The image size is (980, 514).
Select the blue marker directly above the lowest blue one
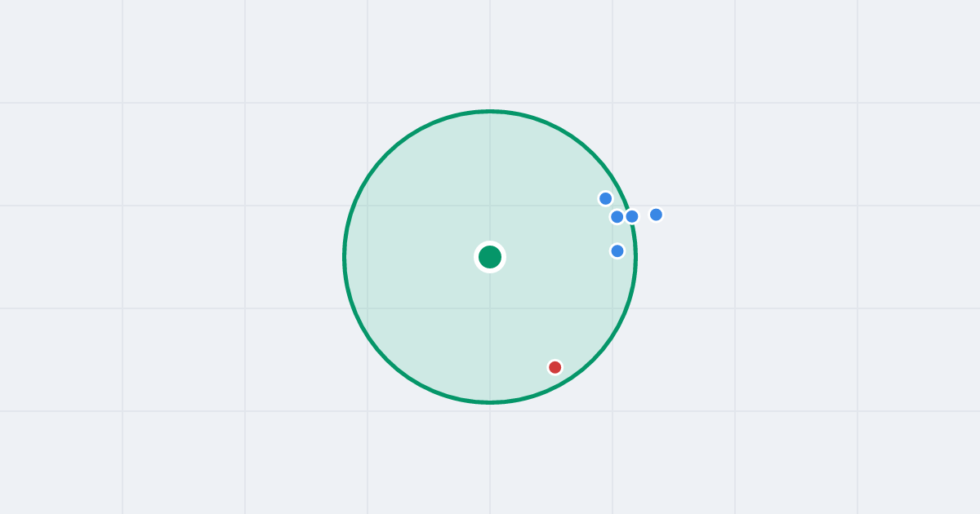click(x=617, y=216)
